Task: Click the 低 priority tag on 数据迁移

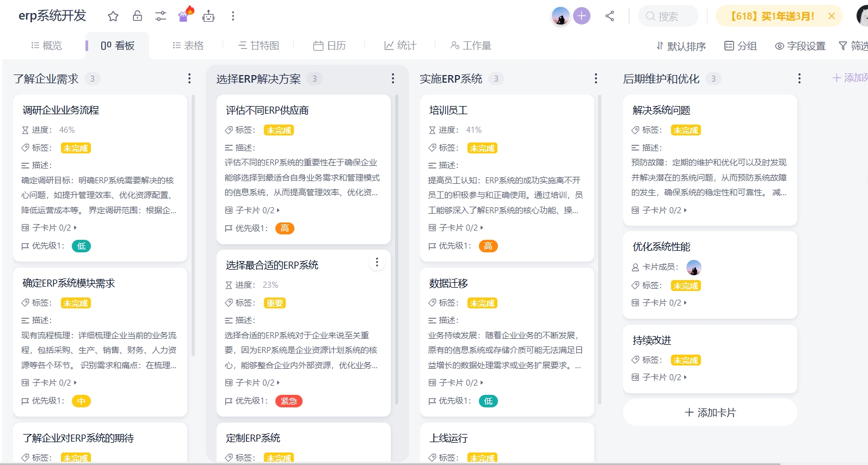Action: (488, 401)
